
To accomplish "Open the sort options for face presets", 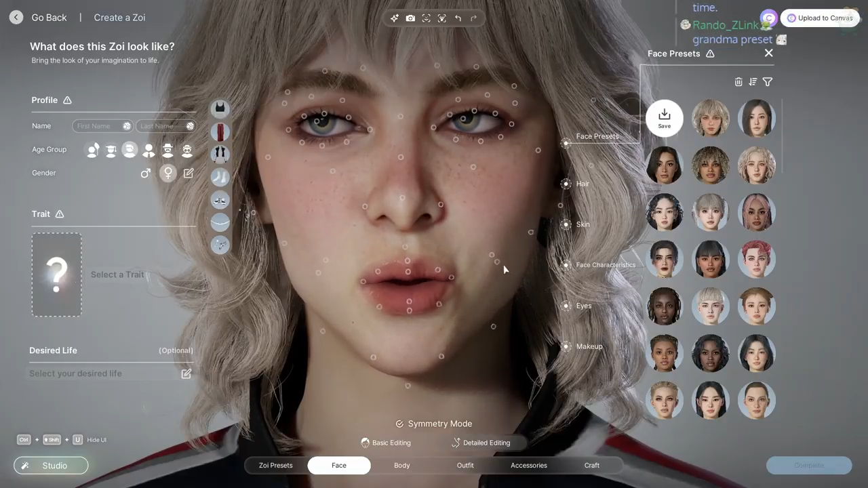I will 753,82.
